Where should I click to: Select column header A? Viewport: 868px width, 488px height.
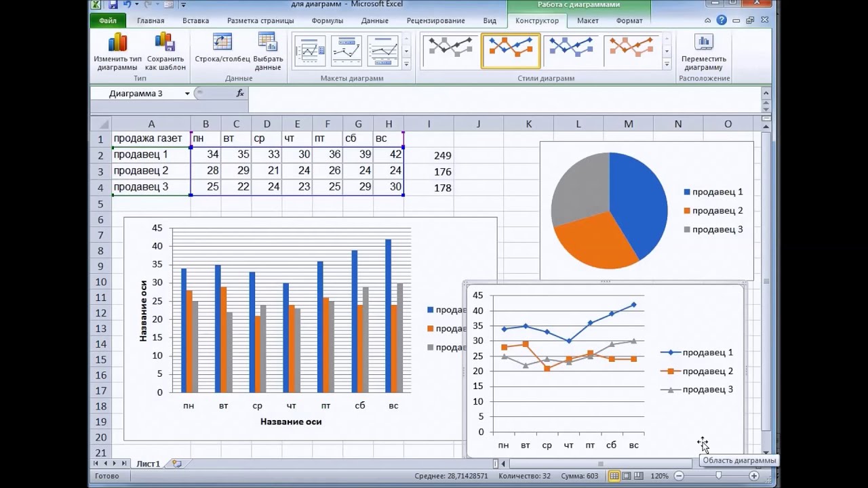pos(151,124)
